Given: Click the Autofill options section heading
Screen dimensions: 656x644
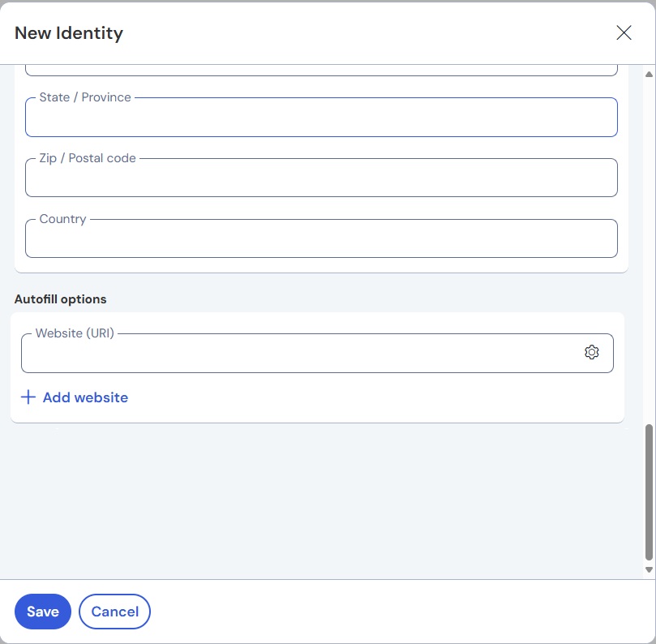Looking at the screenshot, I should [x=61, y=299].
